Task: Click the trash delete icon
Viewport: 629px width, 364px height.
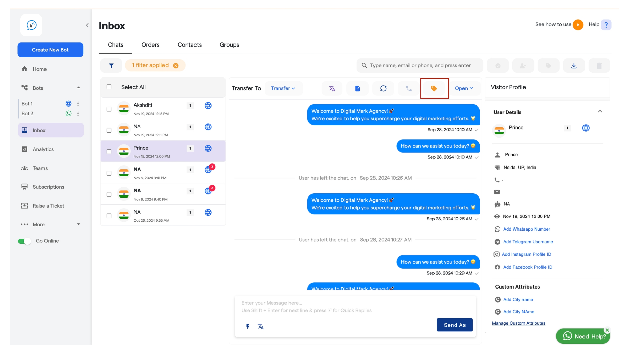Action: pyautogui.click(x=599, y=66)
